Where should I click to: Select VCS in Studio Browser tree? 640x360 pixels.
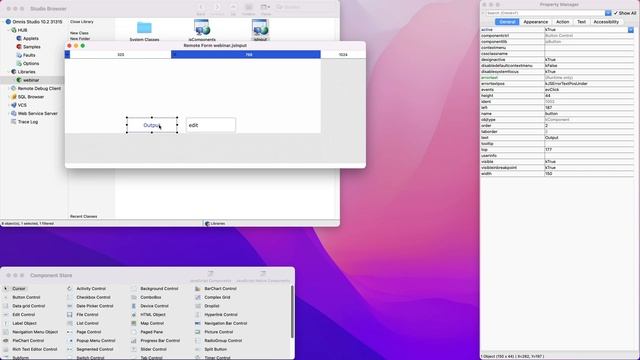tap(22, 105)
